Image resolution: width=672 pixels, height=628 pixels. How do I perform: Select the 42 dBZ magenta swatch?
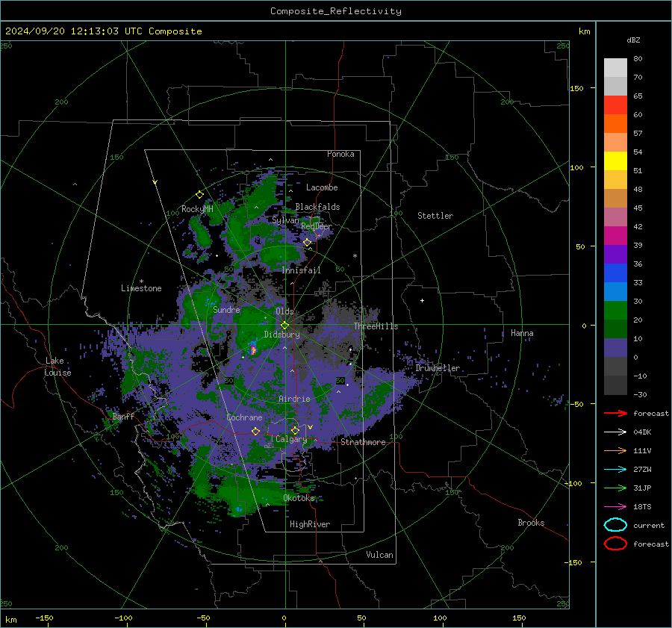point(615,235)
